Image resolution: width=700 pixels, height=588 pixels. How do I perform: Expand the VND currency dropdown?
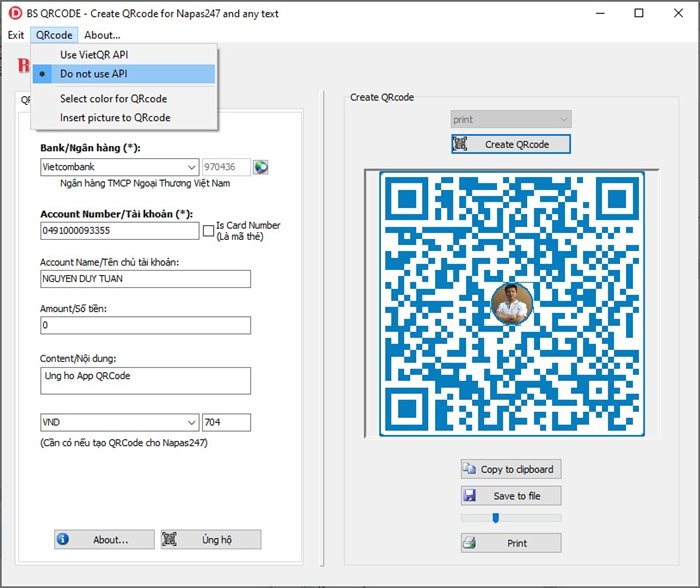pyautogui.click(x=192, y=422)
